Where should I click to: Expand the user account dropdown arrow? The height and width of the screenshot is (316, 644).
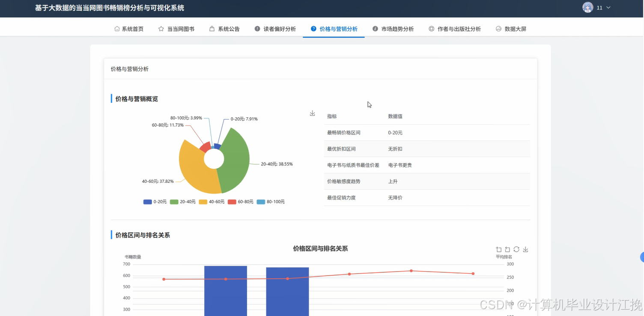point(608,8)
